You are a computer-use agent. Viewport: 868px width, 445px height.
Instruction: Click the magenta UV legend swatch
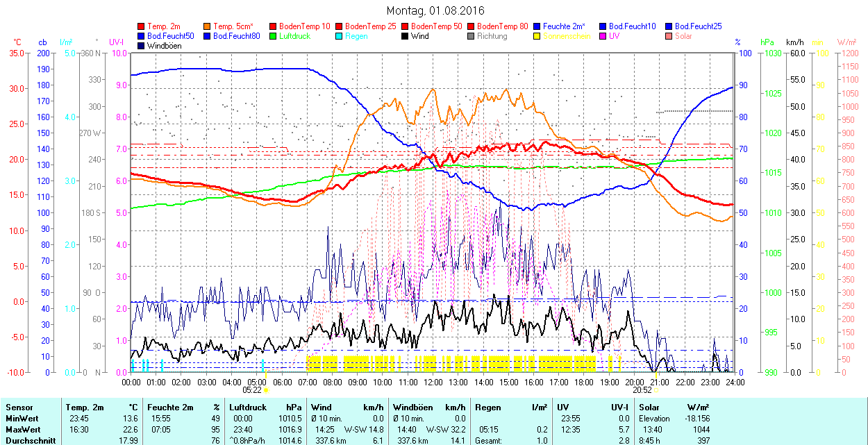click(603, 36)
